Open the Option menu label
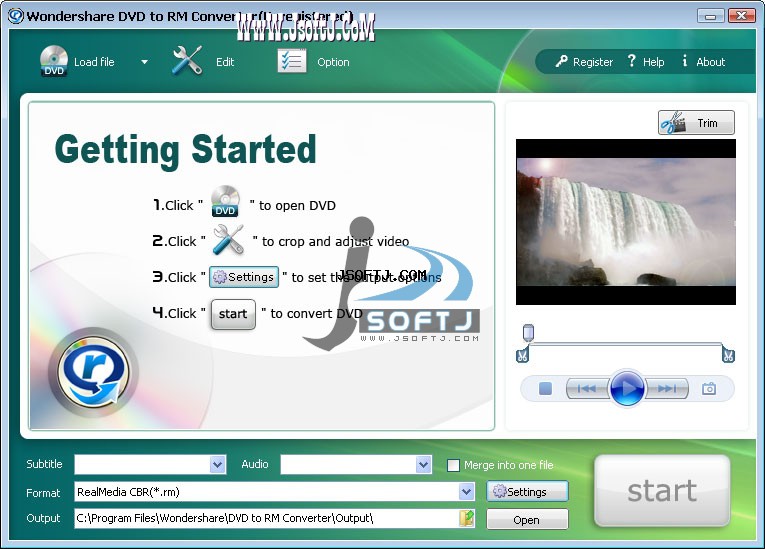 click(x=333, y=62)
